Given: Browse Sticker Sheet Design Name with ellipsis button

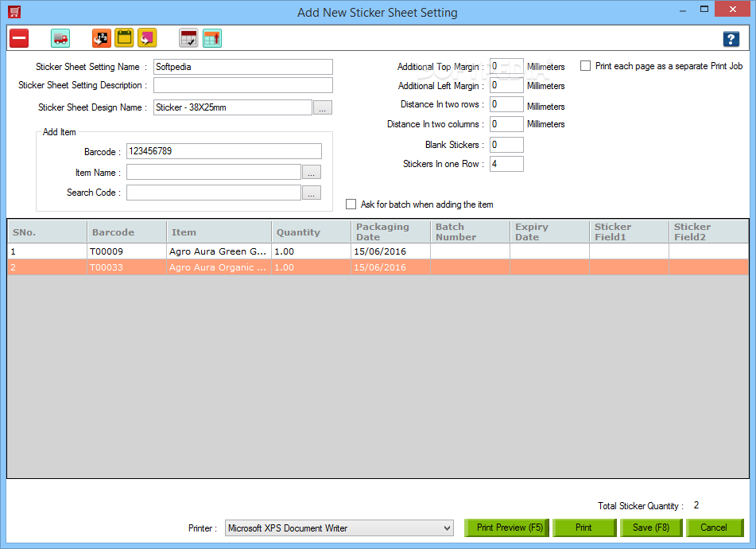Looking at the screenshot, I should (323, 107).
